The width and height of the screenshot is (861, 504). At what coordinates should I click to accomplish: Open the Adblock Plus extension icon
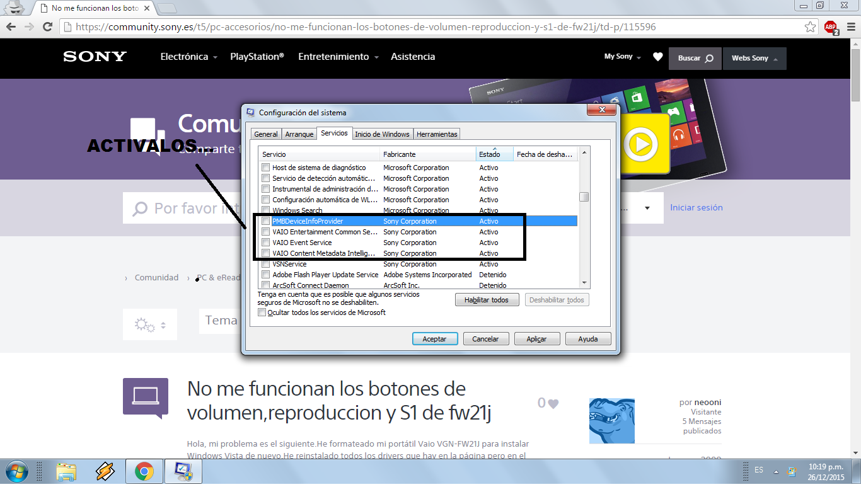pyautogui.click(x=831, y=27)
